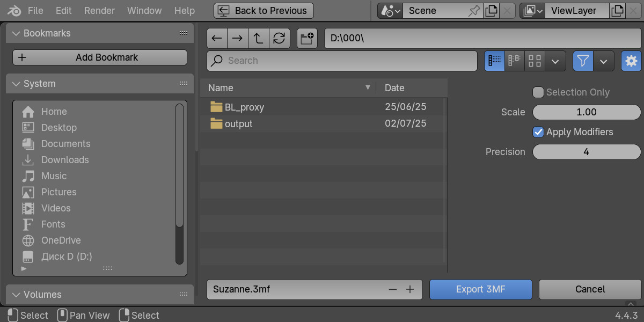The width and height of the screenshot is (644, 322).
Task: Add a new view layer
Action: [x=618, y=11]
